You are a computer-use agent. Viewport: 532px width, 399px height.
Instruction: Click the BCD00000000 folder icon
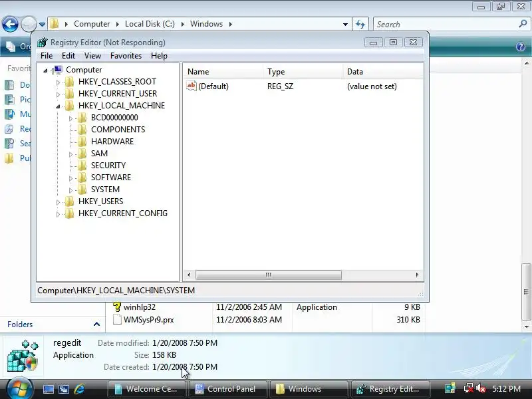point(82,118)
